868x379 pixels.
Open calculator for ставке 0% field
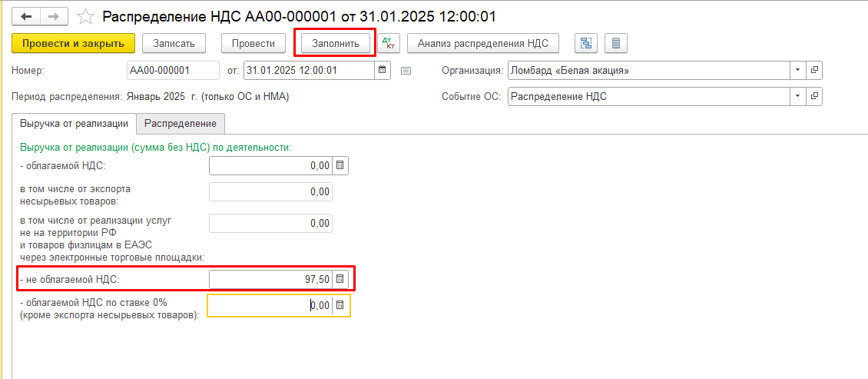point(340,305)
